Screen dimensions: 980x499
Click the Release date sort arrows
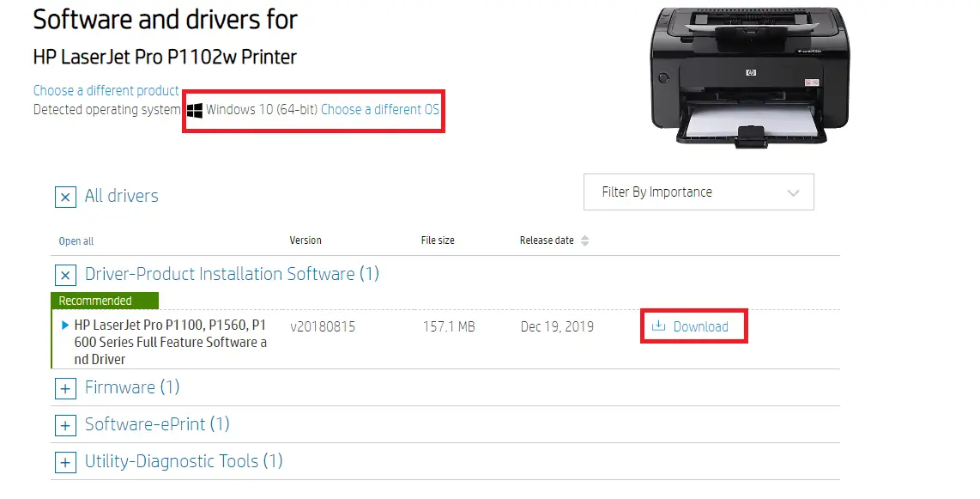tap(585, 240)
